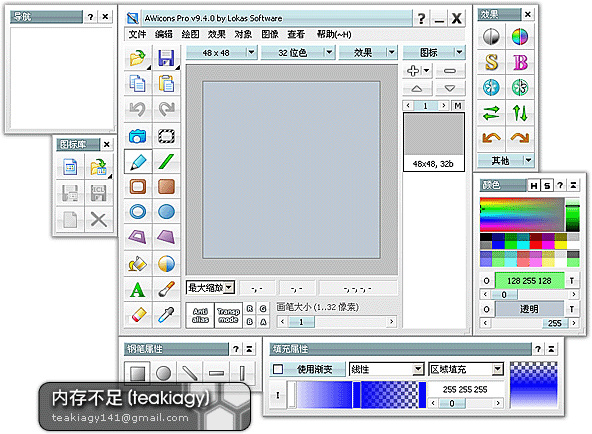The height and width of the screenshot is (434, 592).
Task: Select the Eraser tool
Action: pos(138,315)
